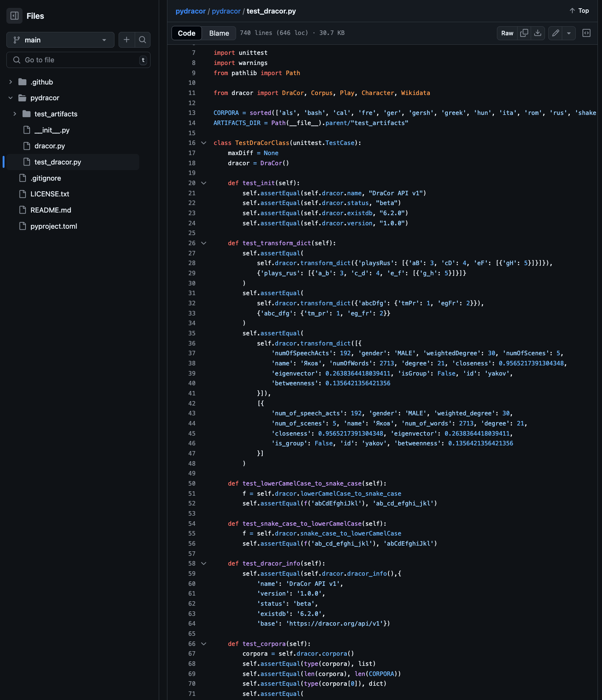Screen dimensions: 602x700
Task: Collapse test_init function at line 20
Action: point(204,183)
